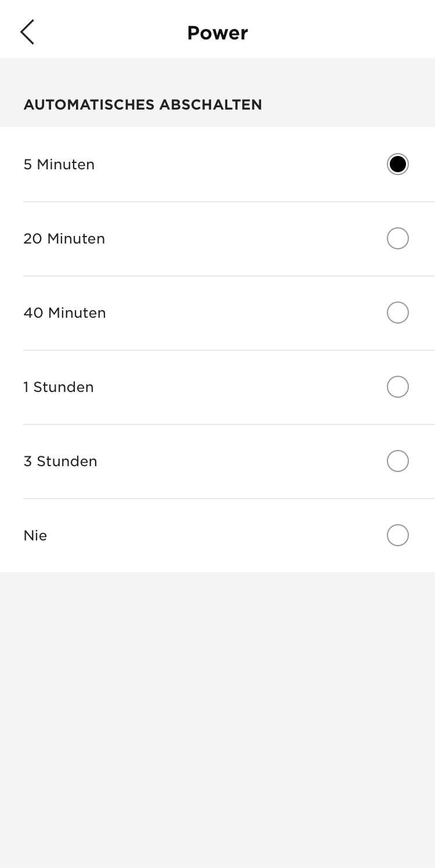Screen dimensions: 435x868
Task: Tap the "Nie" text label
Action: coord(35,536)
